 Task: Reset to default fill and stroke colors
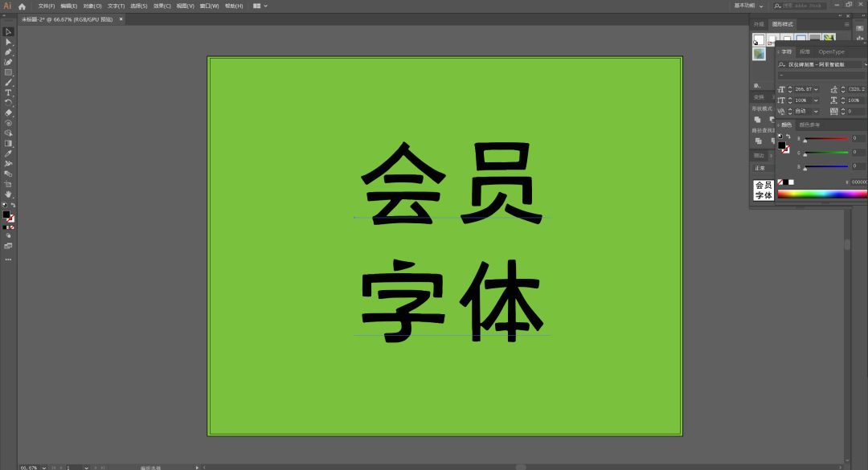point(3,206)
